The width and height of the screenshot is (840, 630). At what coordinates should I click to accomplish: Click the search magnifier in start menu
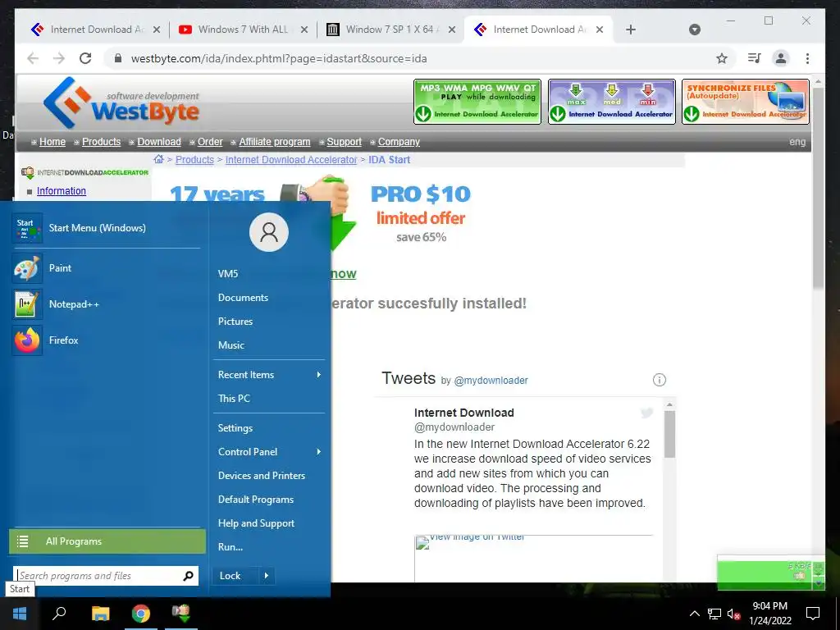click(x=188, y=576)
